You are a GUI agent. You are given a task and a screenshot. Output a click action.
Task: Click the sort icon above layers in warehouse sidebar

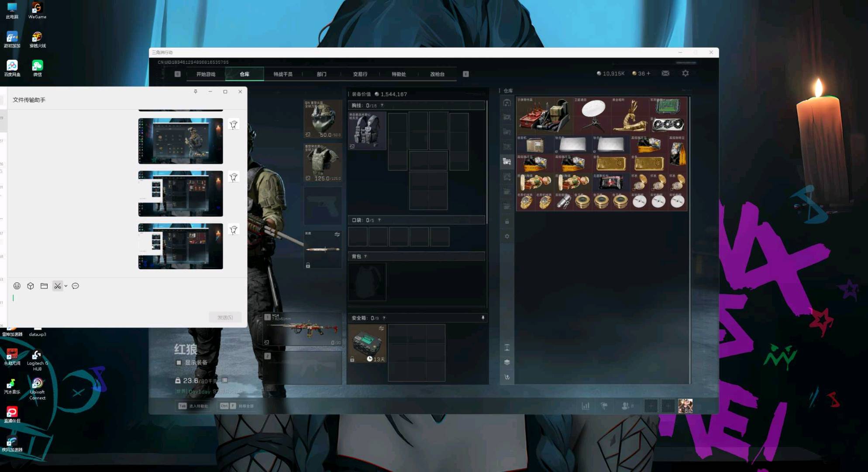pyautogui.click(x=507, y=347)
